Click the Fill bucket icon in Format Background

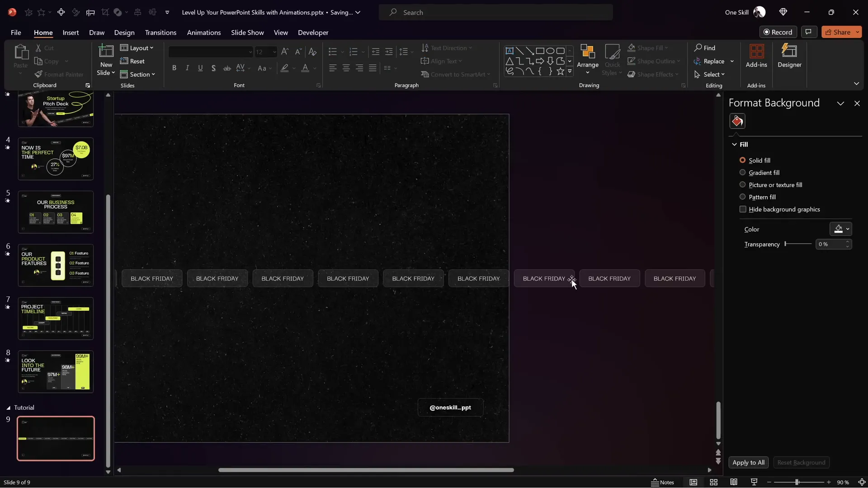coord(737,121)
